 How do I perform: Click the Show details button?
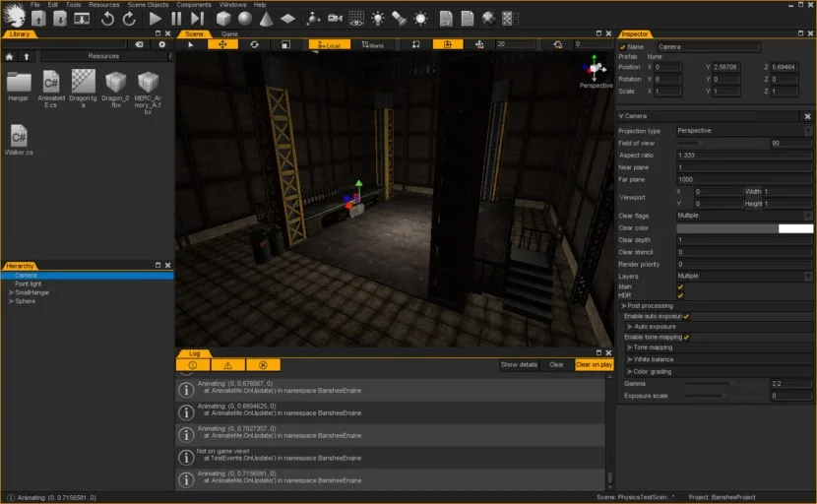(x=519, y=364)
